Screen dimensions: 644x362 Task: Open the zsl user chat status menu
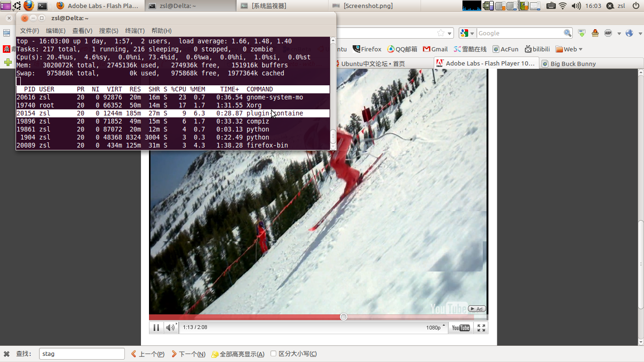[x=615, y=6]
